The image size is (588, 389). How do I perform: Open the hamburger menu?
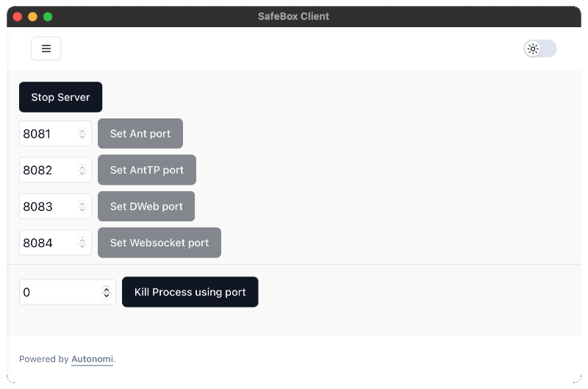point(46,49)
